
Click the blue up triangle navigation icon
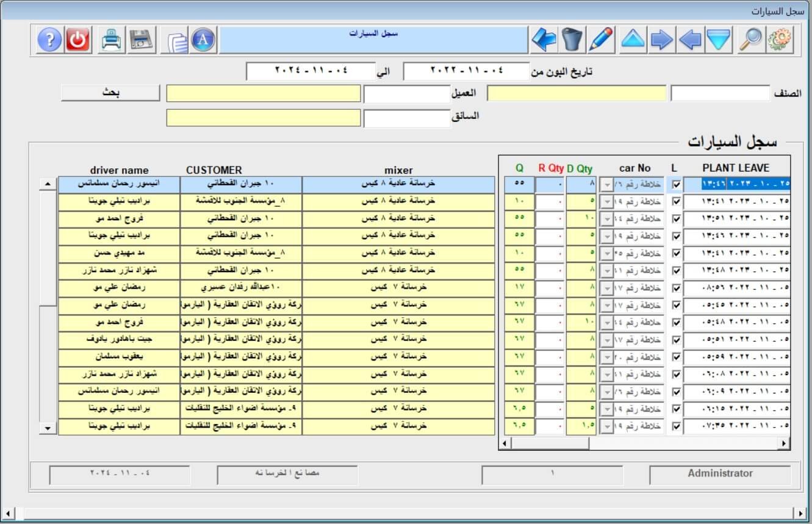tap(633, 40)
